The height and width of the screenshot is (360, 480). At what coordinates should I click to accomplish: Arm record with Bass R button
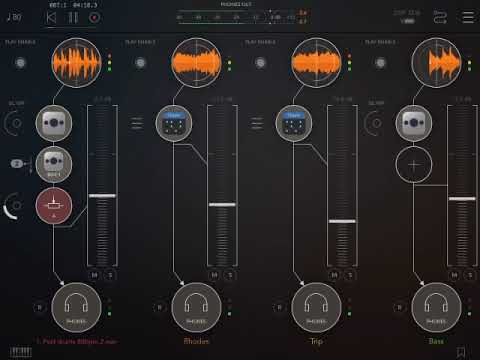pos(400,307)
